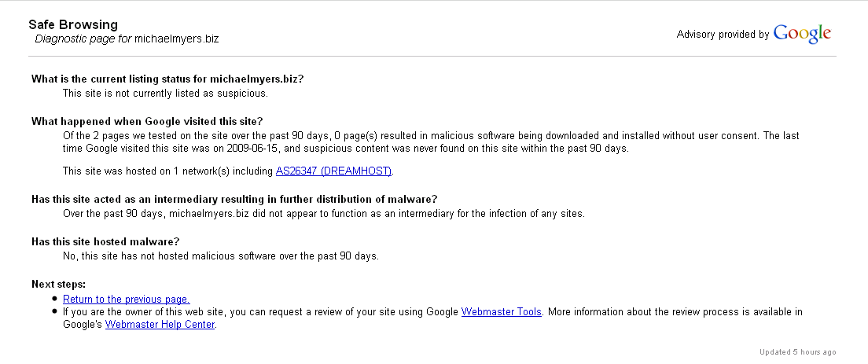Click the Next steps heading
This screenshot has width=868, height=364.
click(59, 285)
